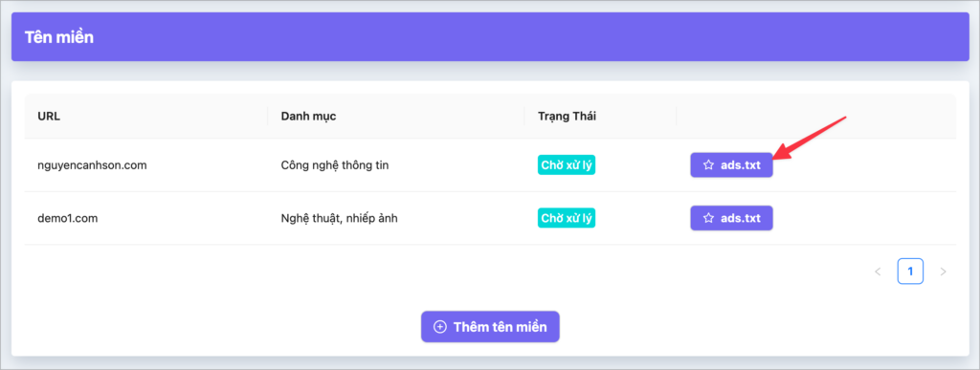Click plus circle icon in Thêm tên miền
The image size is (980, 370).
pyautogui.click(x=440, y=327)
